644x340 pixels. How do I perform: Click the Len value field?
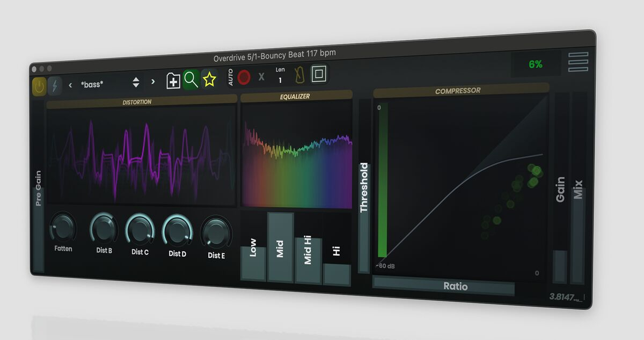click(280, 80)
